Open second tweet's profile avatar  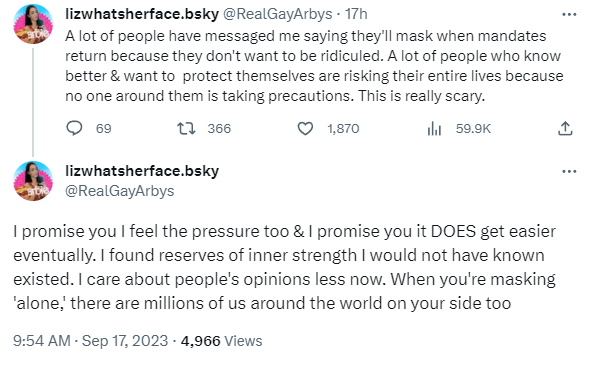(x=33, y=181)
